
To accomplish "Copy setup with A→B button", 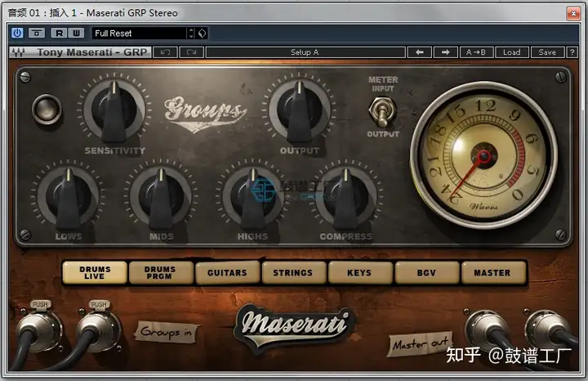I will [476, 52].
